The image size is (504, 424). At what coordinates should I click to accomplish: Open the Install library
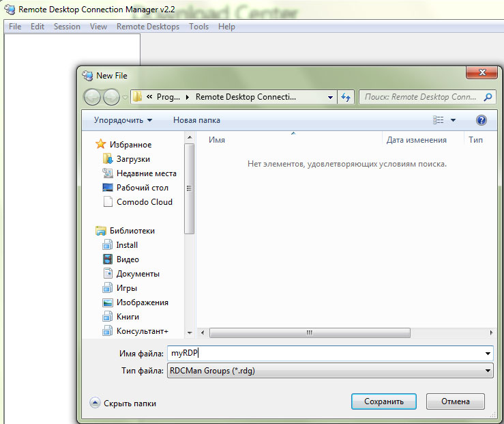coord(127,245)
